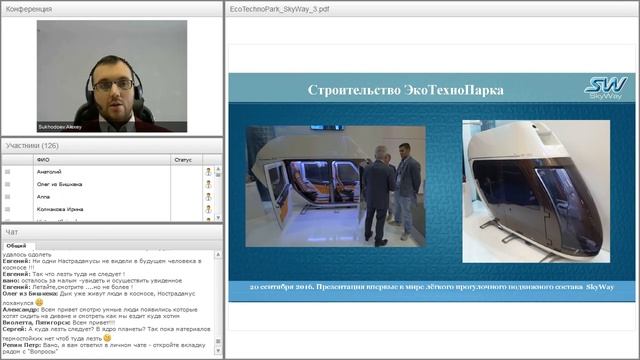Click the chat scrollbar thumb
Screen dimensions: 640x360
pyautogui.click(x=218, y=341)
